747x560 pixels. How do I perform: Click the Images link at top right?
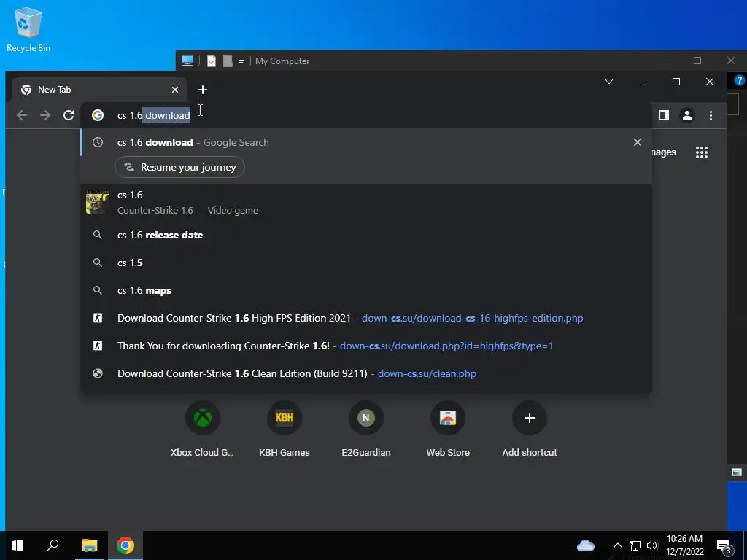coord(664,152)
